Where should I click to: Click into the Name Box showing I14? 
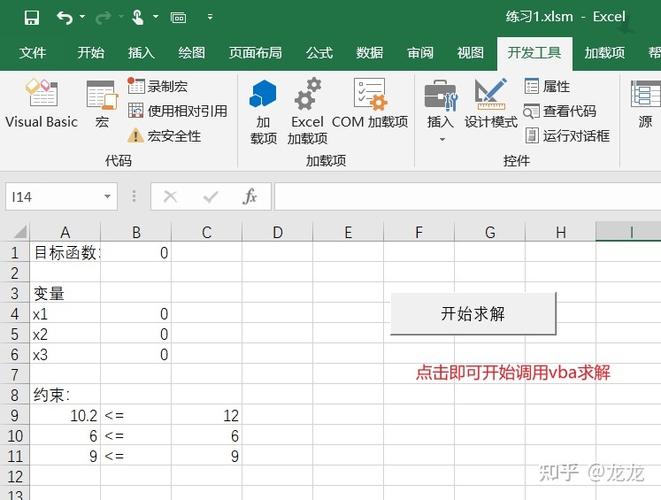[x=53, y=197]
